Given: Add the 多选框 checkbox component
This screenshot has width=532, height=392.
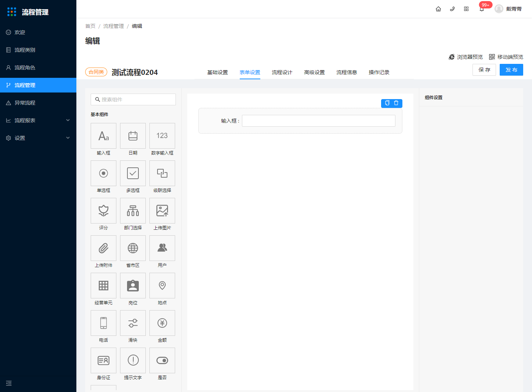Looking at the screenshot, I should click(x=133, y=173).
